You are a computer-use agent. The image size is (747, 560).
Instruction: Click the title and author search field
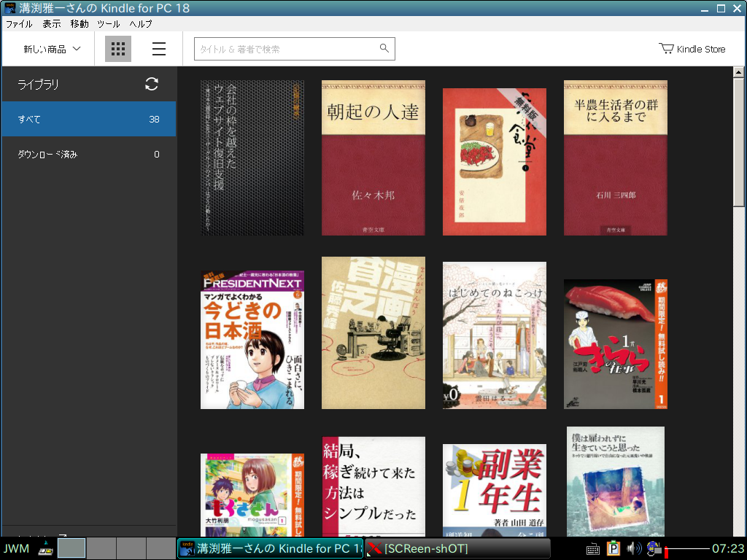tap(295, 49)
